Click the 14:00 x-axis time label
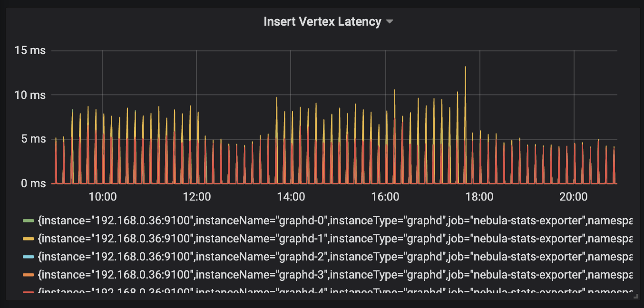 [291, 196]
